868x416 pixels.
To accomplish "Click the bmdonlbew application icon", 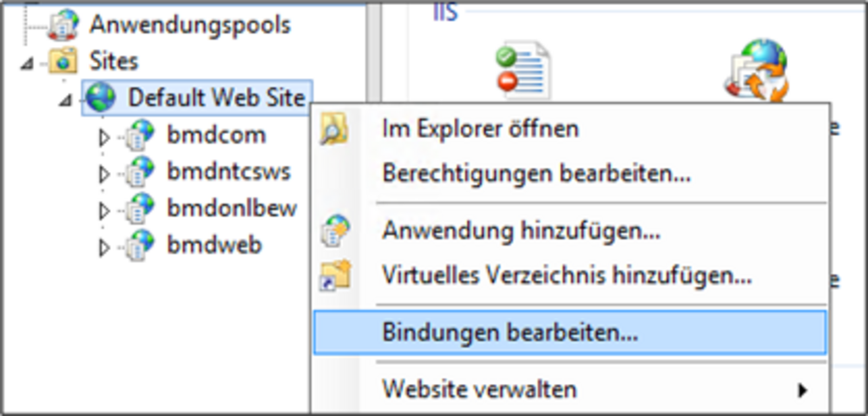I will pos(139,208).
